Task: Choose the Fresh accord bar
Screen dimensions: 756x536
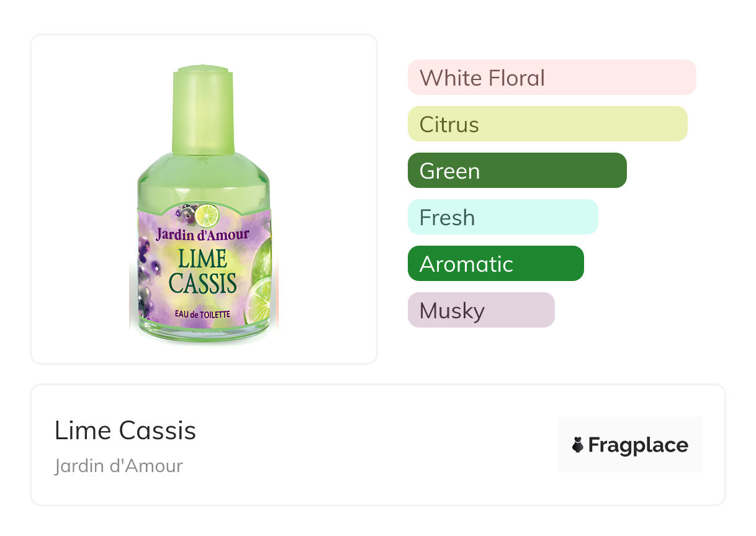Action: (x=502, y=217)
